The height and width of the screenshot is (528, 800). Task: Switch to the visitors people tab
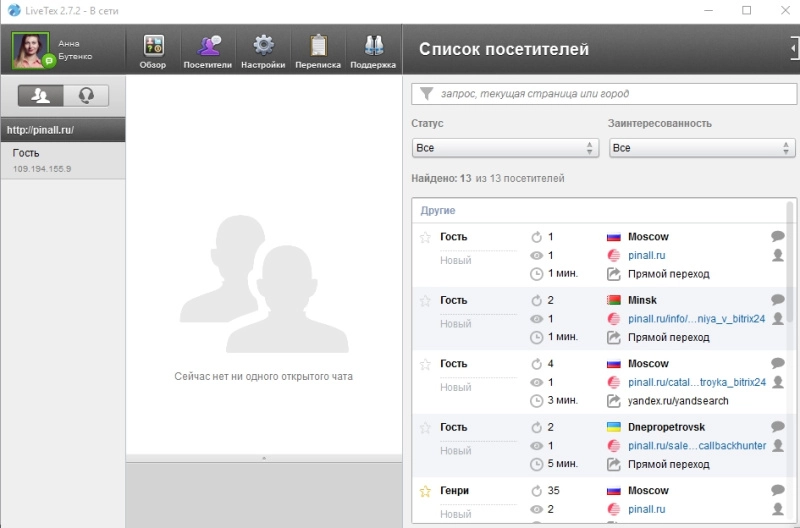(x=42, y=96)
